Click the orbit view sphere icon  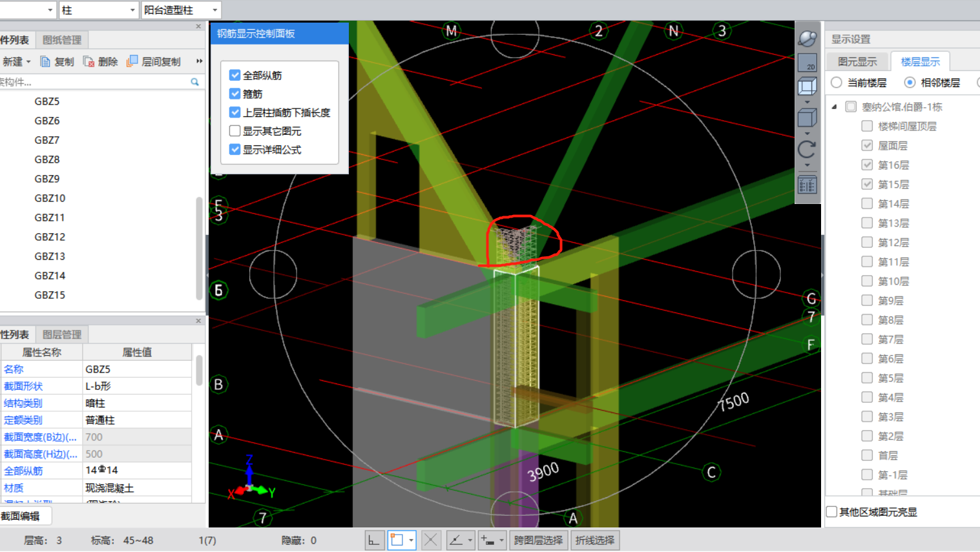(x=808, y=38)
